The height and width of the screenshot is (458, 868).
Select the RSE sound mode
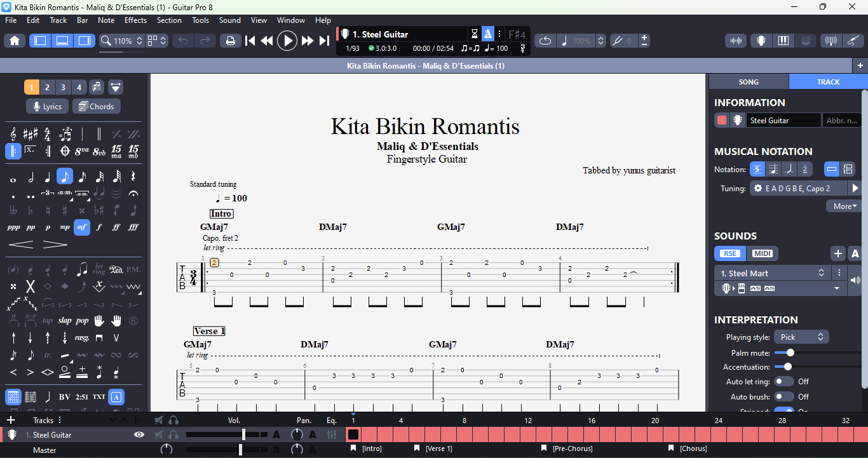(x=729, y=253)
